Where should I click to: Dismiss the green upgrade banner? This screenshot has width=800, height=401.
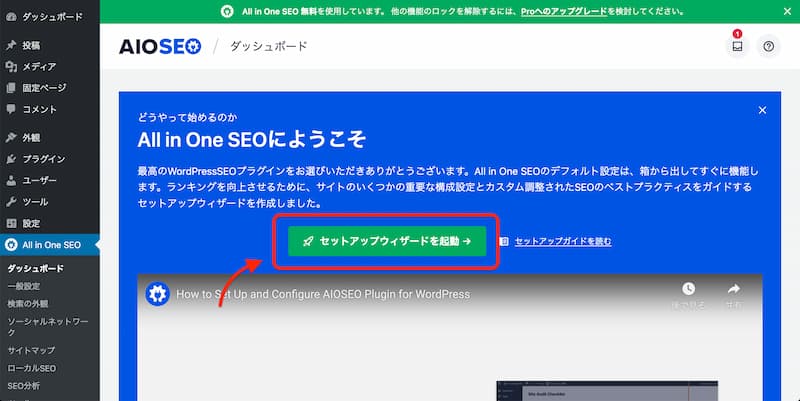pyautogui.click(x=787, y=11)
